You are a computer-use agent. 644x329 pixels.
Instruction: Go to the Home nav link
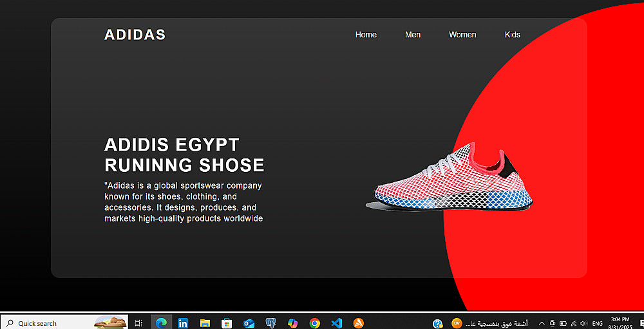coord(366,35)
